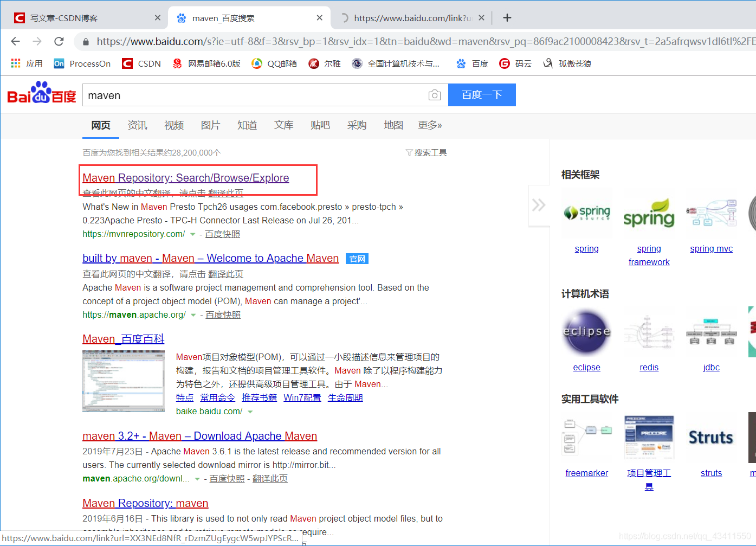This screenshot has width=756, height=546.
Task: Open the spring mvc related link
Action: tap(711, 249)
